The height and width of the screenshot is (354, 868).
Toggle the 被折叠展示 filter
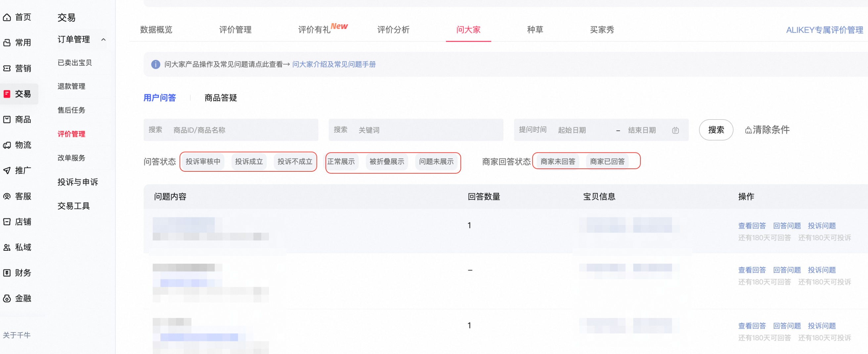(387, 161)
